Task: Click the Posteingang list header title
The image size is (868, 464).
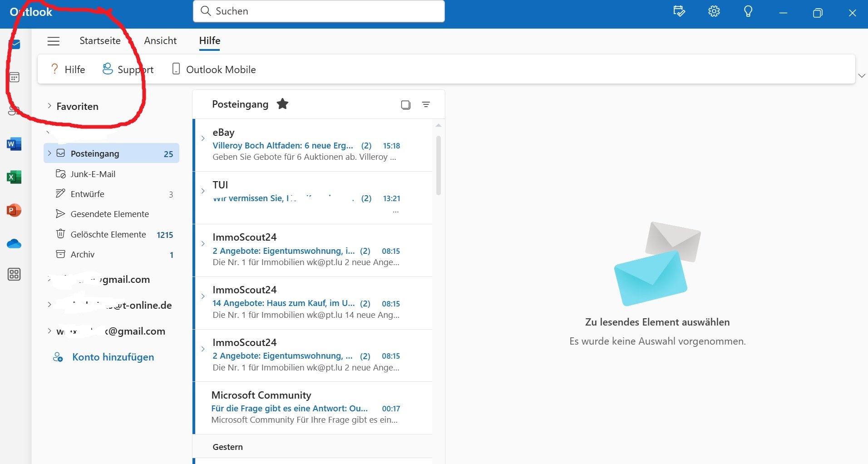Action: 240,104
